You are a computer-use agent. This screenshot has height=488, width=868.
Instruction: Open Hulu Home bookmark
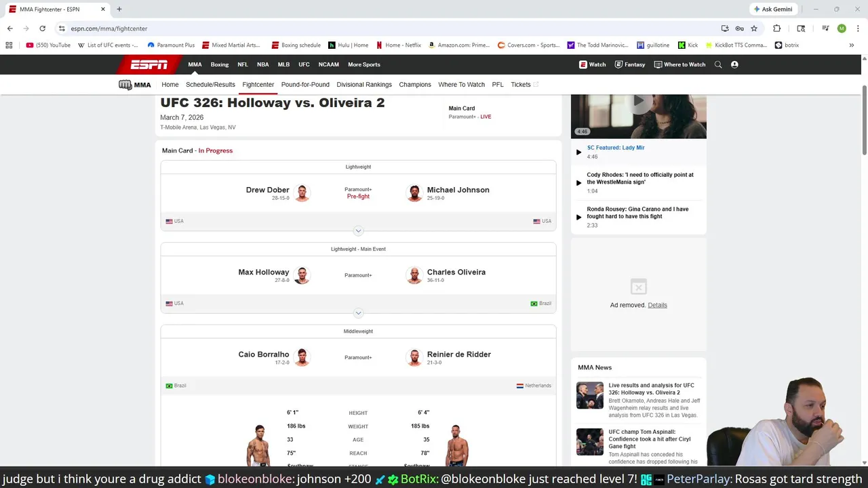click(x=349, y=45)
